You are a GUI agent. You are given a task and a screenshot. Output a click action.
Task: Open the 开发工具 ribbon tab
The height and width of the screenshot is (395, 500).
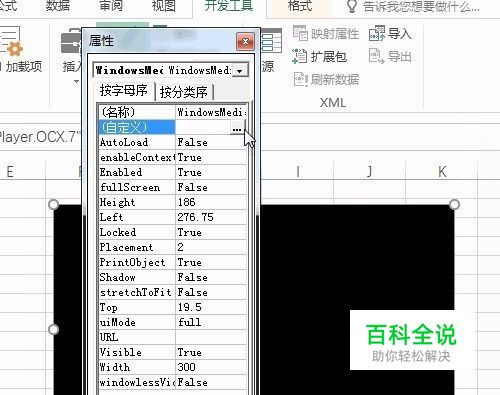click(229, 6)
